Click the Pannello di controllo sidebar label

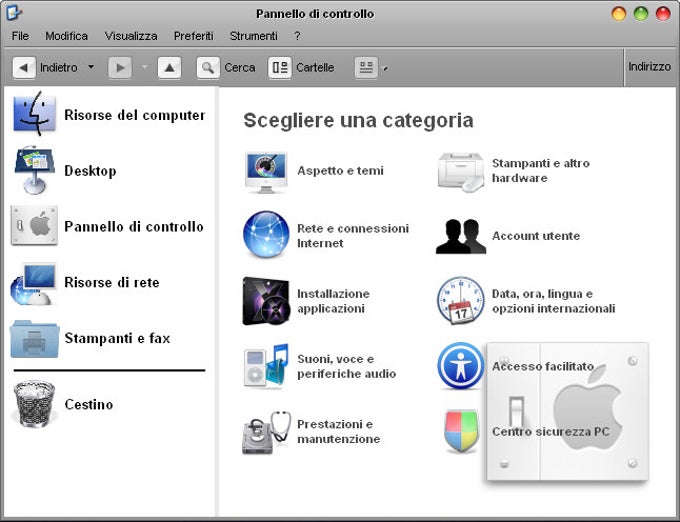point(134,226)
